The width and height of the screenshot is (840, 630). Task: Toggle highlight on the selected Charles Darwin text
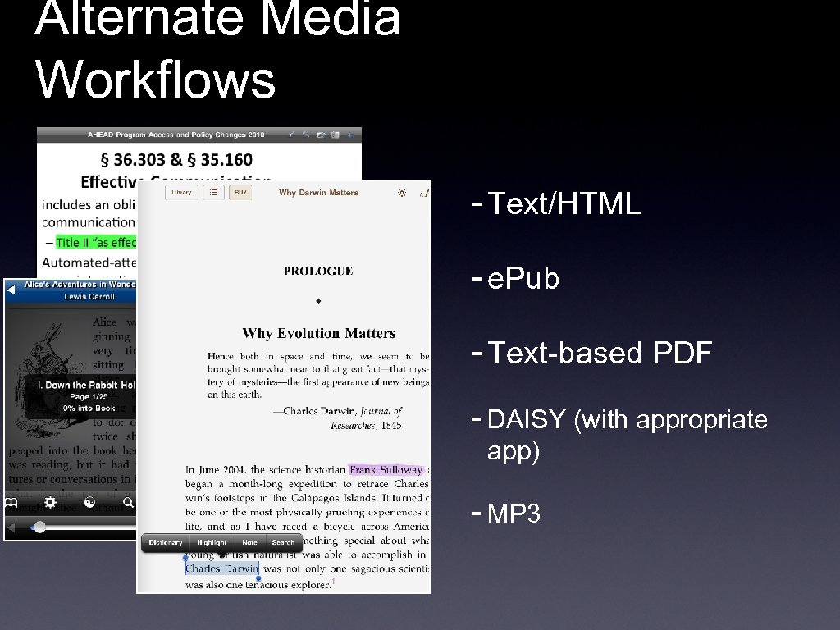click(212, 542)
